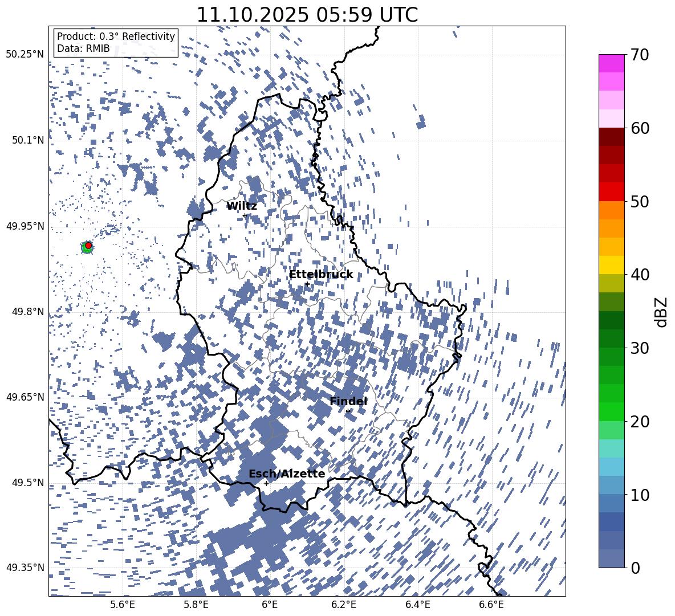This screenshot has height=616, width=675.
Task: Click the colorbar 20 tick label
Action: [x=640, y=422]
